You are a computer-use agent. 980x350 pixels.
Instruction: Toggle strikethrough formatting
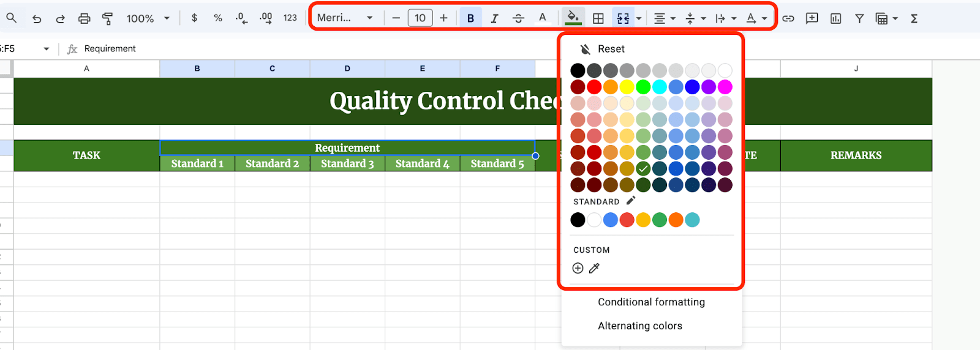click(518, 18)
